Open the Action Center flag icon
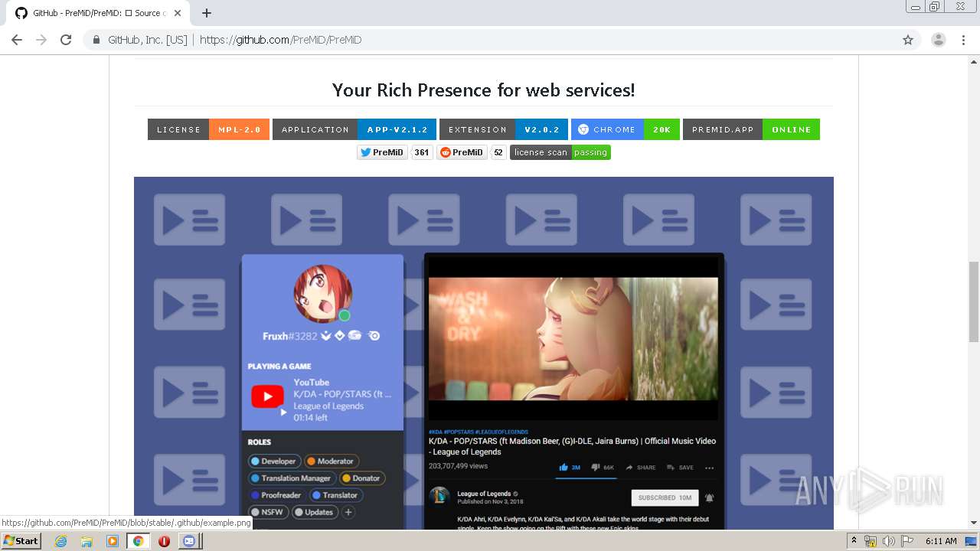Image resolution: width=980 pixels, height=551 pixels. [x=906, y=541]
